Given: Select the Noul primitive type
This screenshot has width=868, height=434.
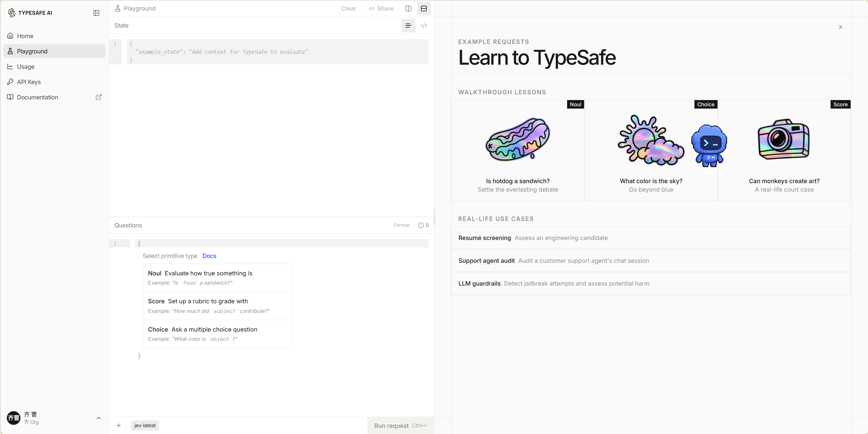Looking at the screenshot, I should point(217,277).
